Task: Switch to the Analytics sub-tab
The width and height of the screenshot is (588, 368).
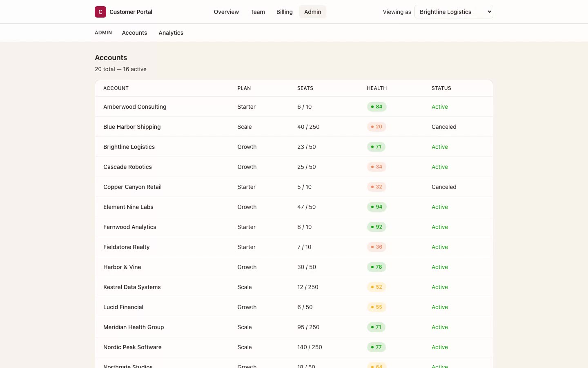Action: [x=171, y=33]
